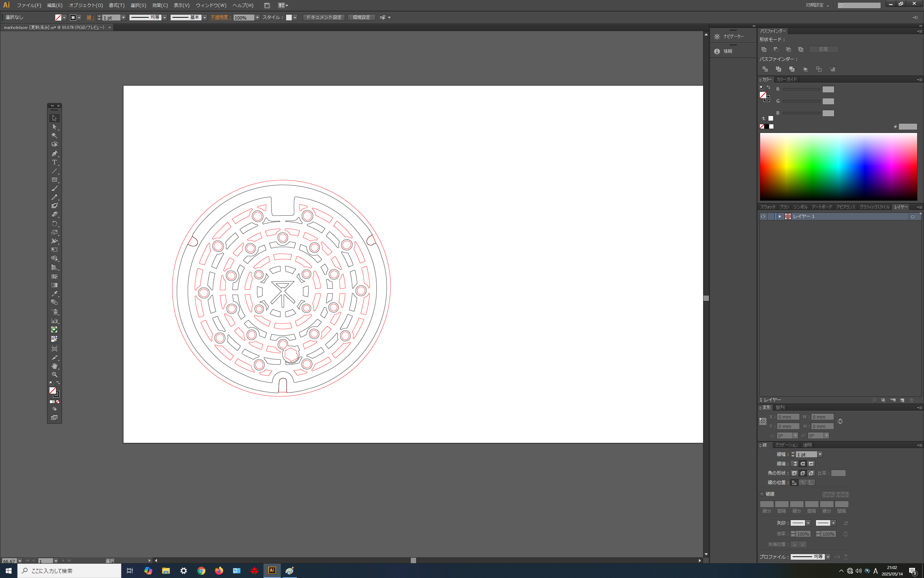Open stroke weight dropdown in control bar
The image size is (924, 578).
[x=123, y=18]
